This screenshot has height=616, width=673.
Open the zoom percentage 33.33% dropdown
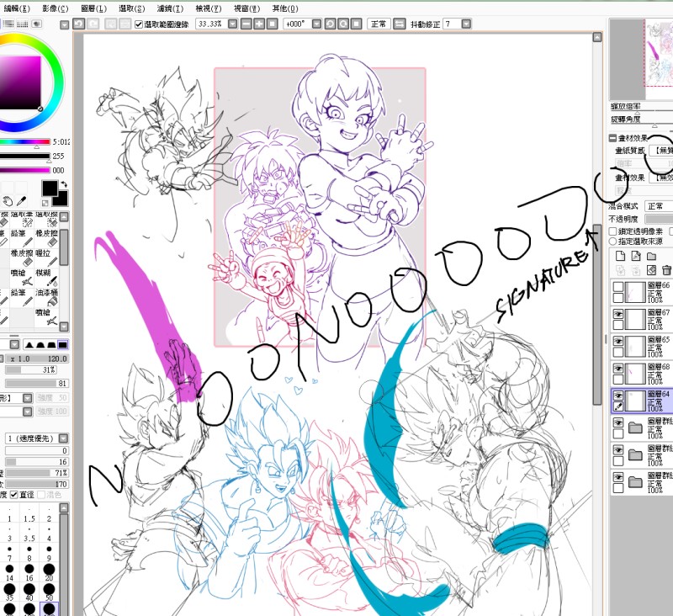pos(232,24)
